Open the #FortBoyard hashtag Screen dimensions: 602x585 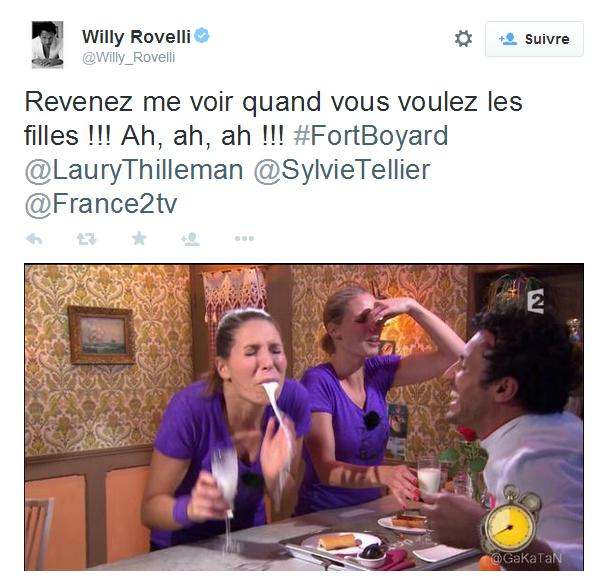click(371, 136)
